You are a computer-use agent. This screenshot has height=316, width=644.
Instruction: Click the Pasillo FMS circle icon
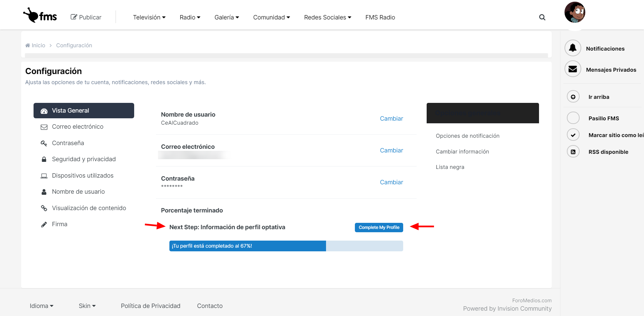(x=573, y=118)
